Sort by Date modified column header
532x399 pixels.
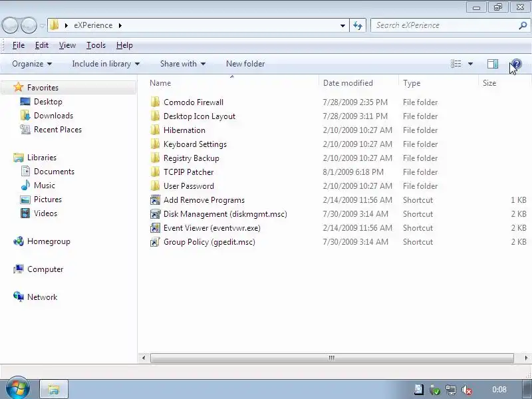(x=359, y=83)
